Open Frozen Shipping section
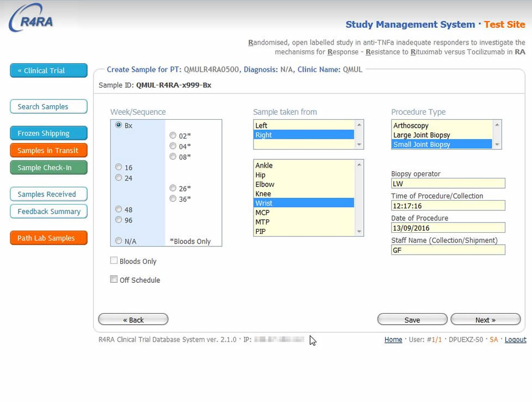 tap(48, 133)
